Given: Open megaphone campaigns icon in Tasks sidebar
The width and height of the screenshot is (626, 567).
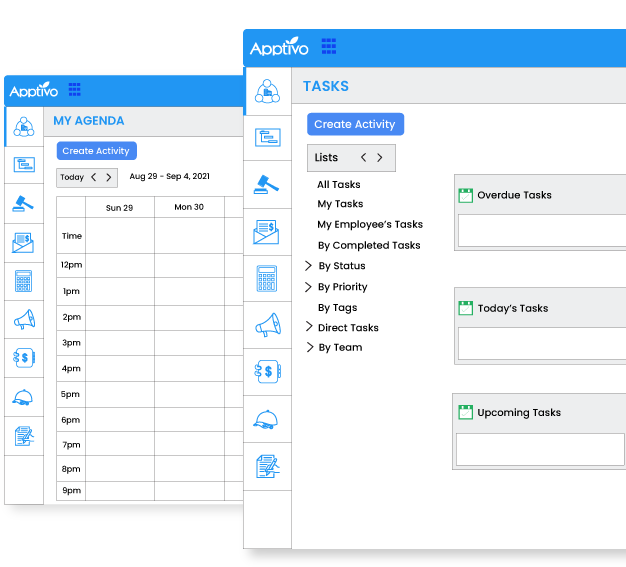Looking at the screenshot, I should [x=268, y=325].
